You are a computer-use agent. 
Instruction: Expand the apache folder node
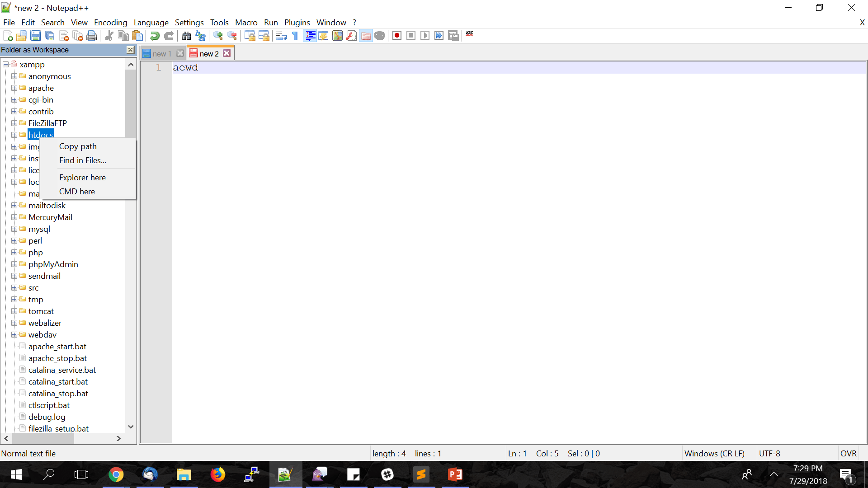click(14, 88)
